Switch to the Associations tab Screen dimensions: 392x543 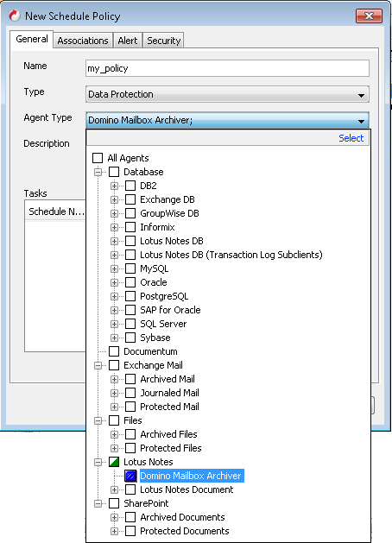click(83, 41)
